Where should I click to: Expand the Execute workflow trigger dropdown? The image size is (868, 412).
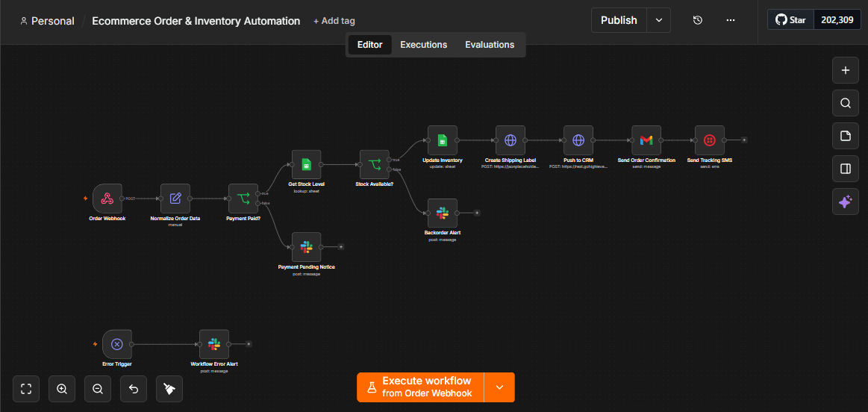pyautogui.click(x=499, y=387)
